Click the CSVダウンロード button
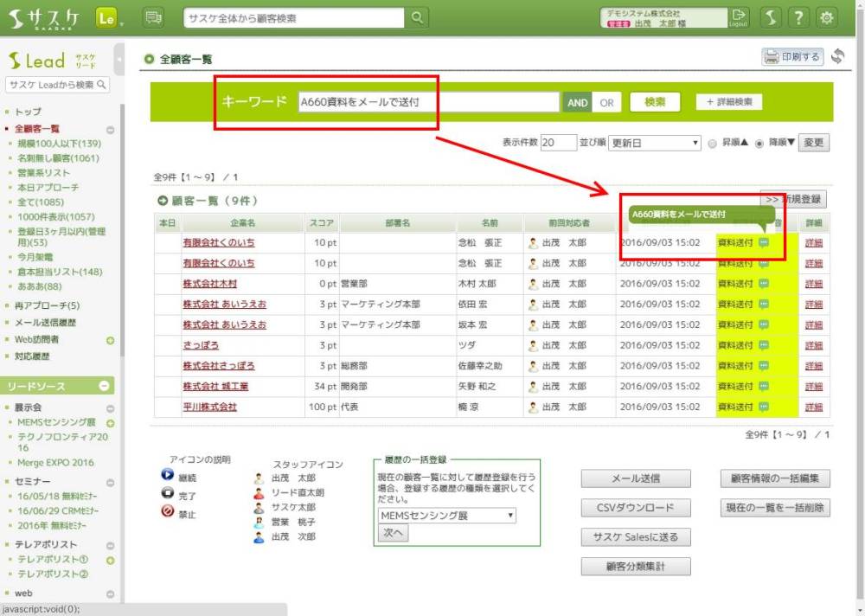This screenshot has height=616, width=865. [636, 508]
